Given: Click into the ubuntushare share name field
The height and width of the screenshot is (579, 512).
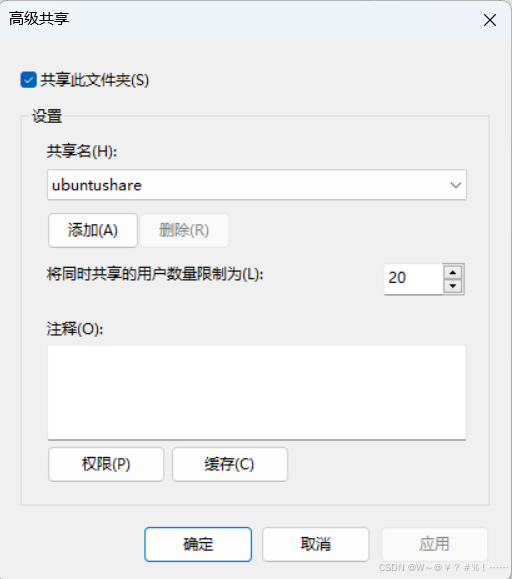Looking at the screenshot, I should pyautogui.click(x=257, y=185).
